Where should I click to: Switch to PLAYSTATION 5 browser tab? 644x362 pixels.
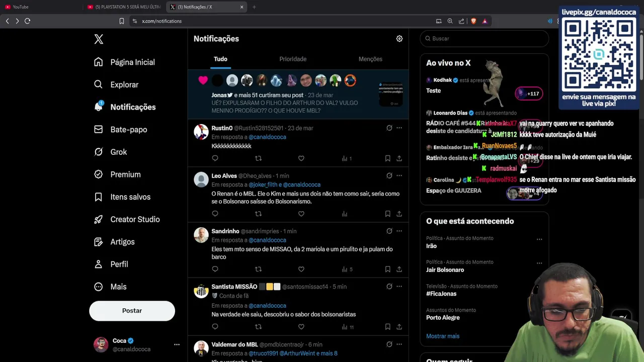pyautogui.click(x=124, y=7)
